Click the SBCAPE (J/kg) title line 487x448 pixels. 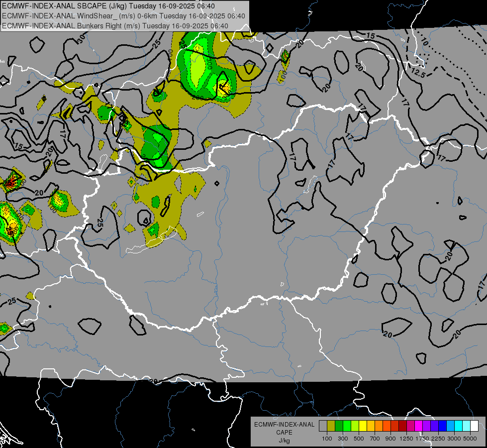pos(108,6)
